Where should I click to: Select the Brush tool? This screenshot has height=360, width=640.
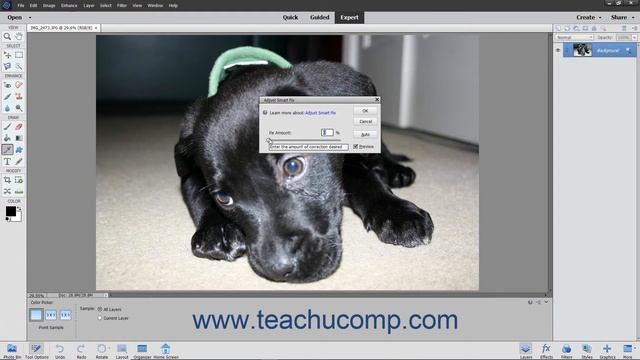click(x=7, y=127)
